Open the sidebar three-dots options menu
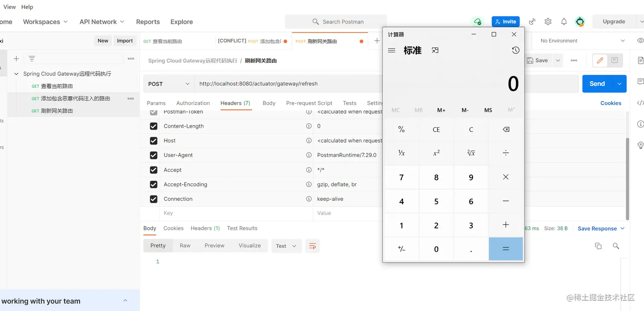The image size is (644, 311). [131, 59]
